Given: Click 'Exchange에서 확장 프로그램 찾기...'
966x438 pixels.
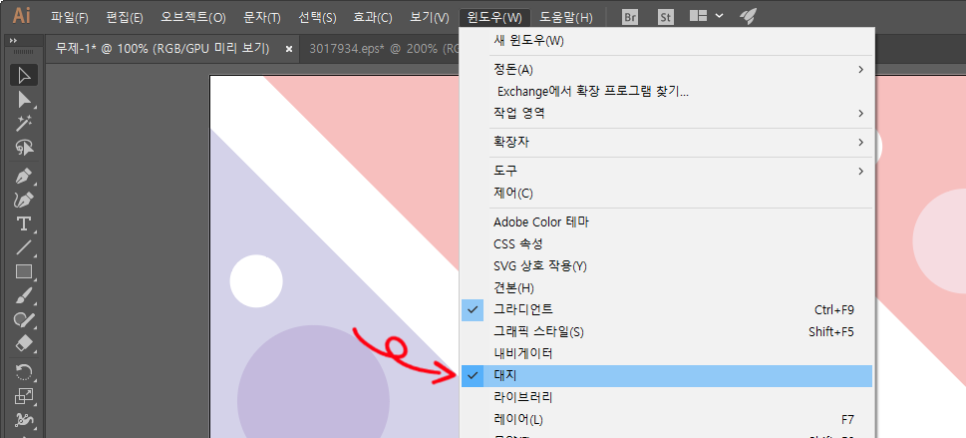Looking at the screenshot, I should click(593, 92).
